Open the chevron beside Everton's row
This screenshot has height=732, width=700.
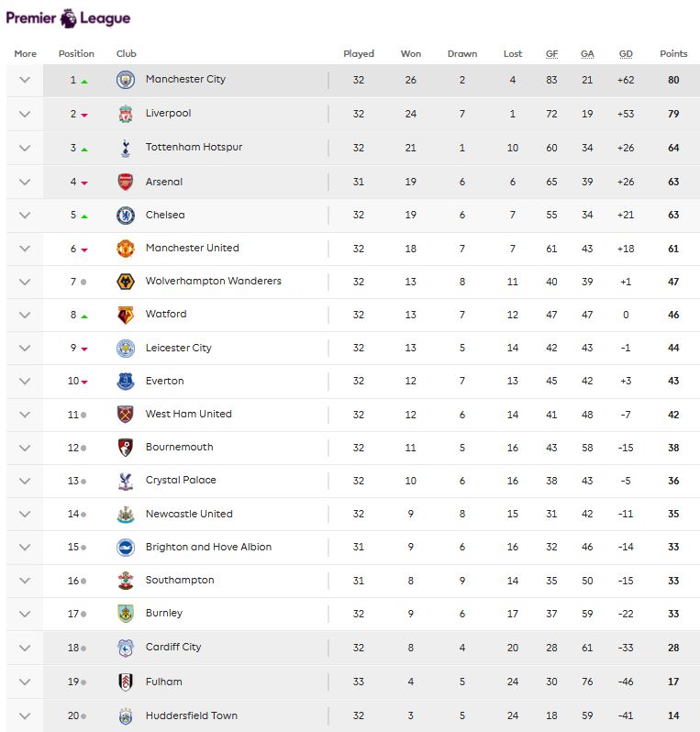point(25,381)
